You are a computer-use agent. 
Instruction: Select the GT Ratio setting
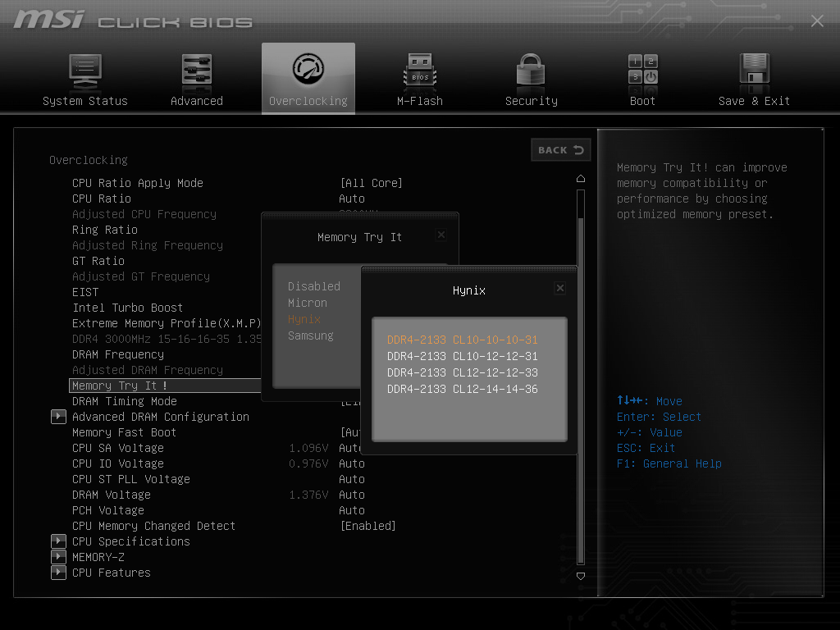point(98,261)
